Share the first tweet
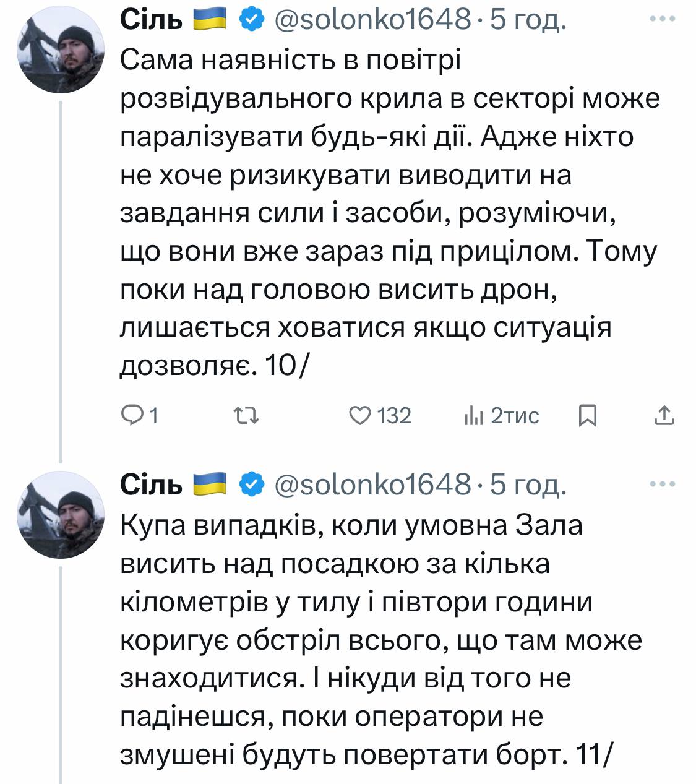This screenshot has width=696, height=784. [x=664, y=416]
